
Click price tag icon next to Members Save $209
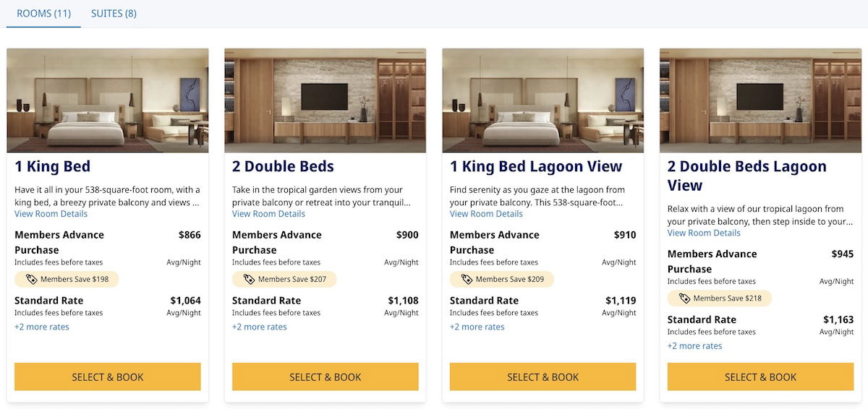pos(467,279)
